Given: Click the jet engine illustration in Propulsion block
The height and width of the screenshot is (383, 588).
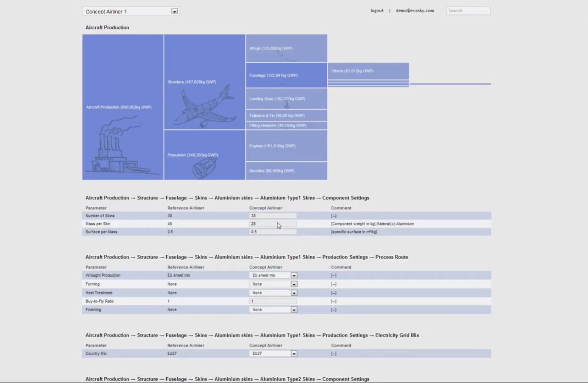Looking at the screenshot, I should [205, 168].
